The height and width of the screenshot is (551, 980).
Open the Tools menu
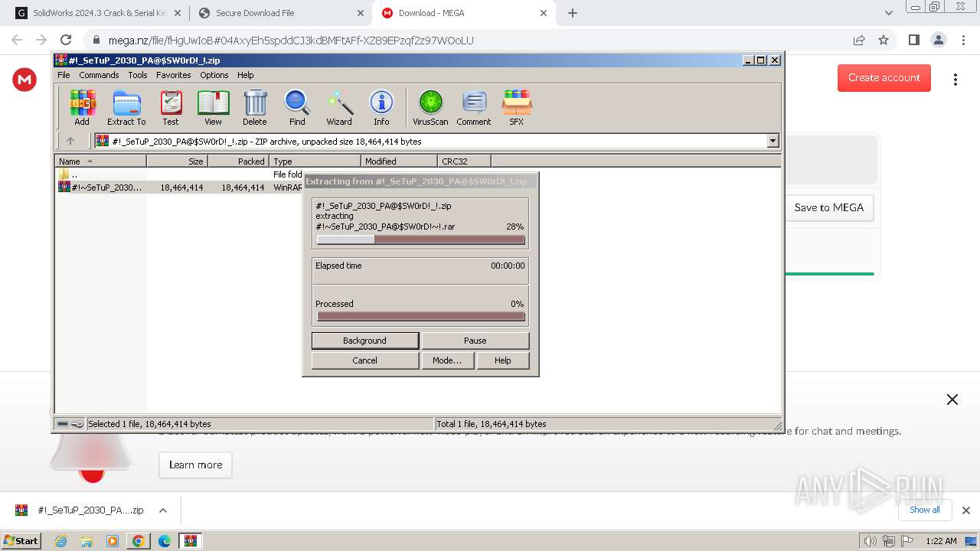click(138, 75)
